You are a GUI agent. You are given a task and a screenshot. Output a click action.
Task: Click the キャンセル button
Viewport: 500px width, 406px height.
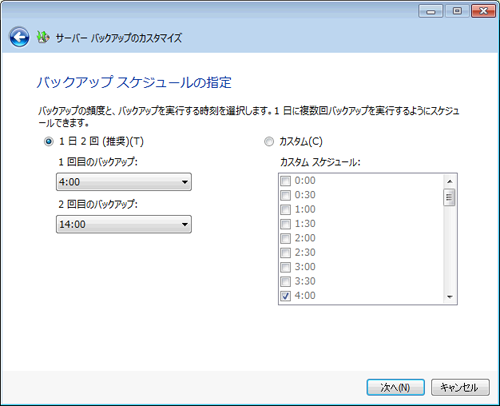point(460,387)
